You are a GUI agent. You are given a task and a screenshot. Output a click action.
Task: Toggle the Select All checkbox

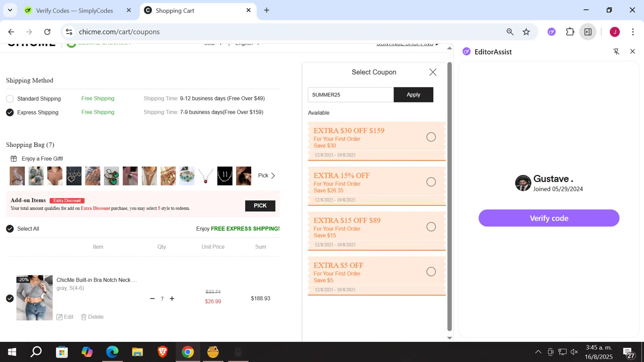10,229
